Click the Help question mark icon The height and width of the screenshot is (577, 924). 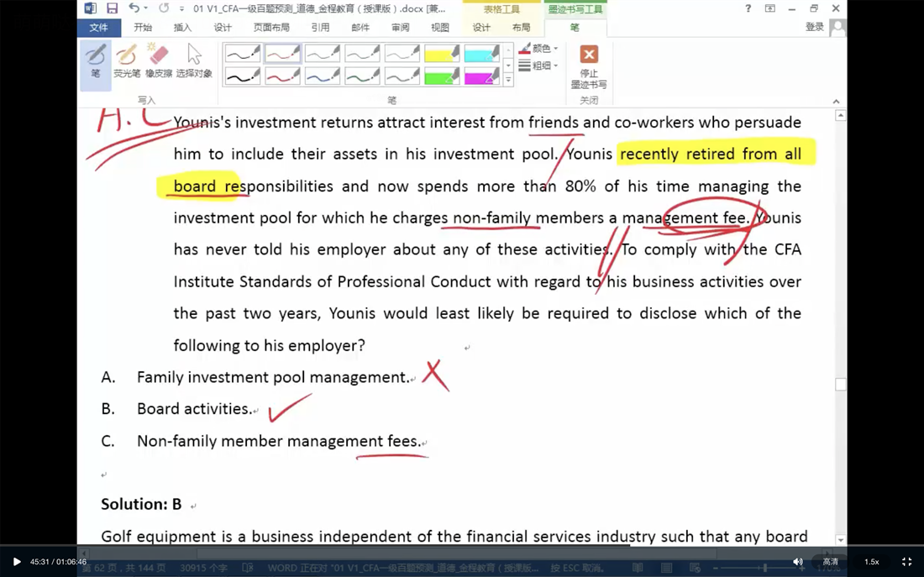[748, 8]
